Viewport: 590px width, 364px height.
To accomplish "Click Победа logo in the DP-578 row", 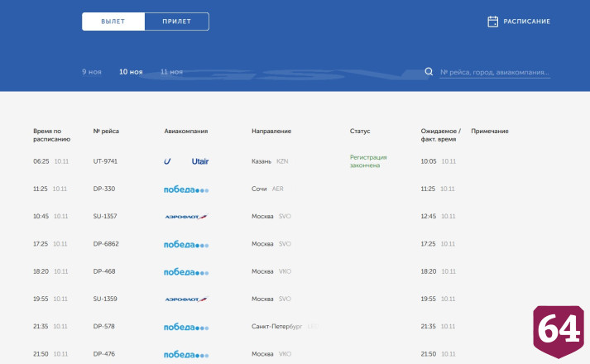I will click(186, 327).
